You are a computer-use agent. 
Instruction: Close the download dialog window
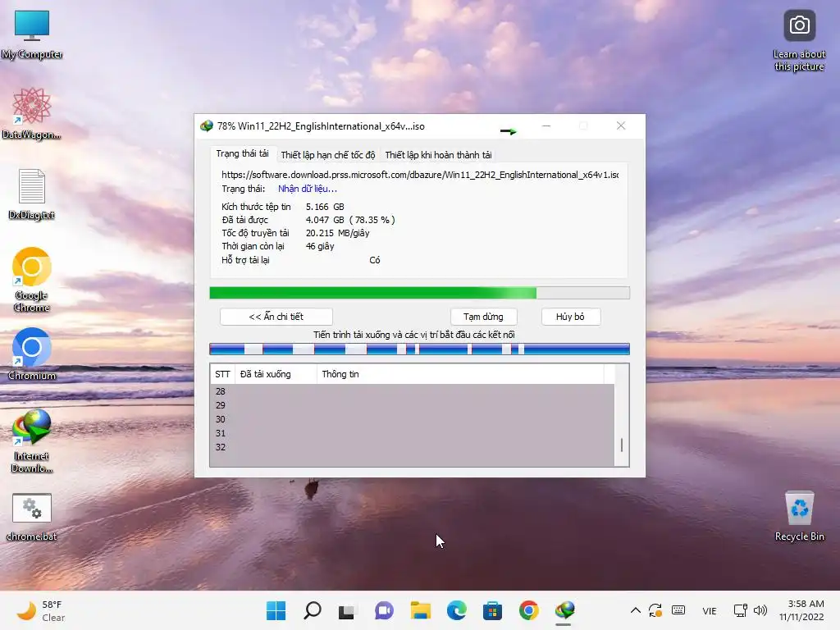click(x=621, y=126)
